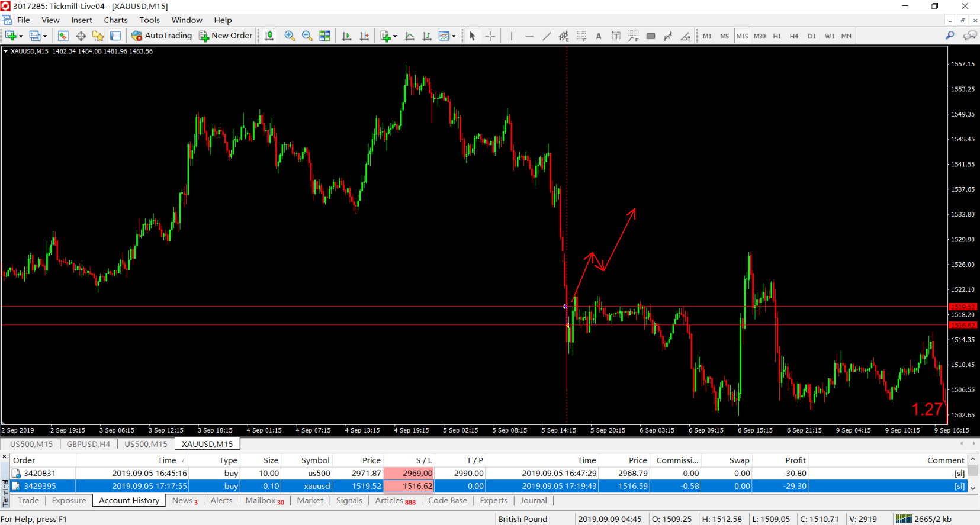Switch timeframe to MN

(x=847, y=36)
